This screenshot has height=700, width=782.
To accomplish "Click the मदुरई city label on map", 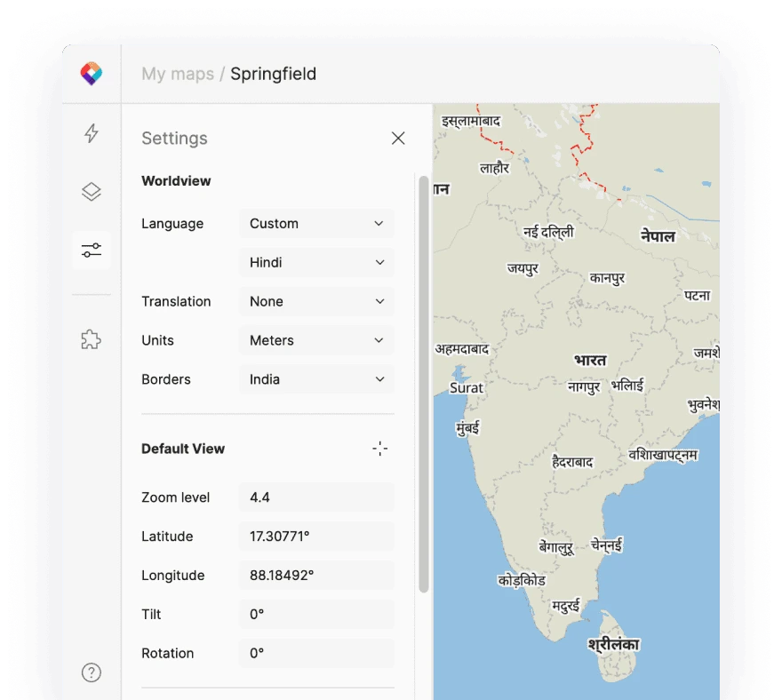I will (566, 606).
